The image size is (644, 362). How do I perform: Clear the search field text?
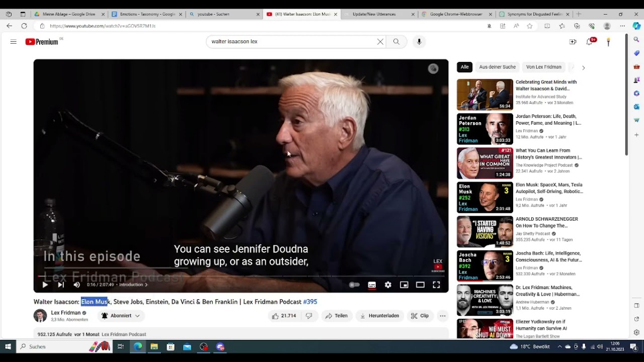(x=380, y=42)
